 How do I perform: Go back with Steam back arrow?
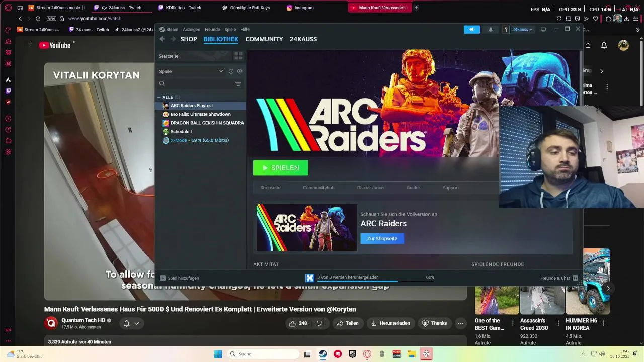point(162,39)
